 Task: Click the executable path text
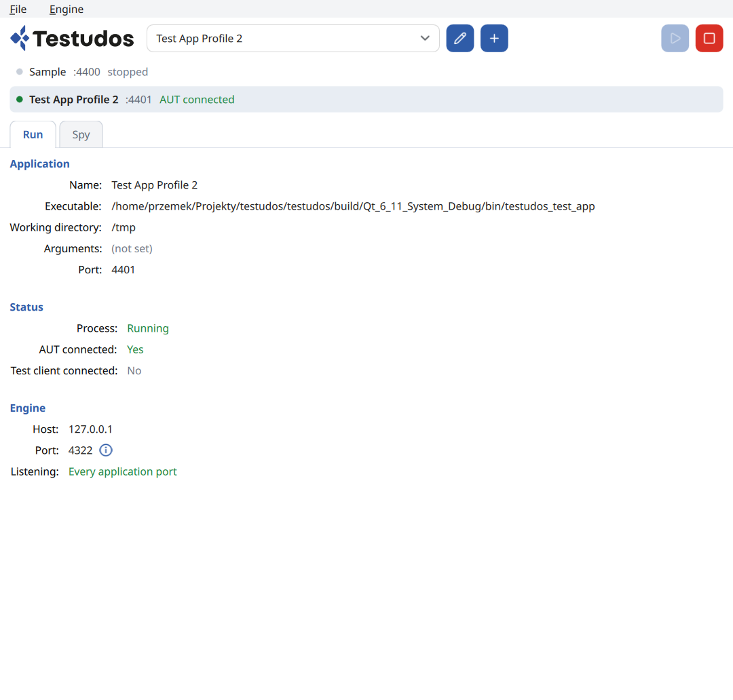[353, 207]
